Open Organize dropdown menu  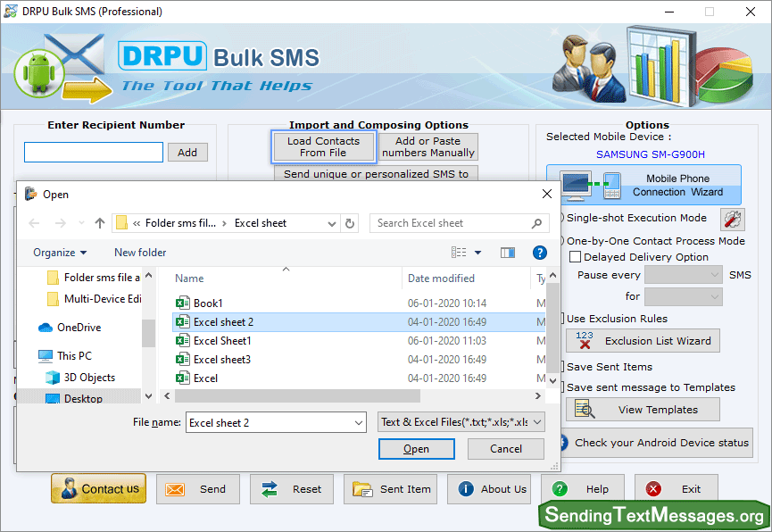point(60,253)
